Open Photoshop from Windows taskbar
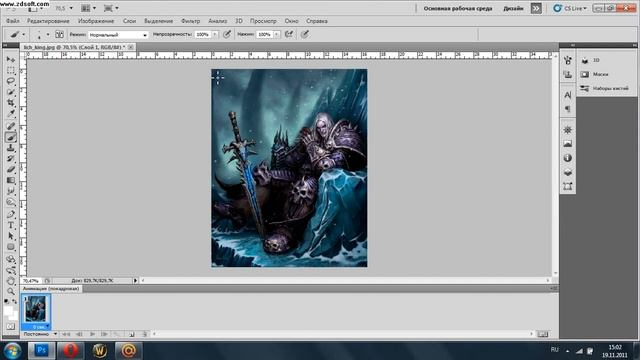 pos(41,350)
